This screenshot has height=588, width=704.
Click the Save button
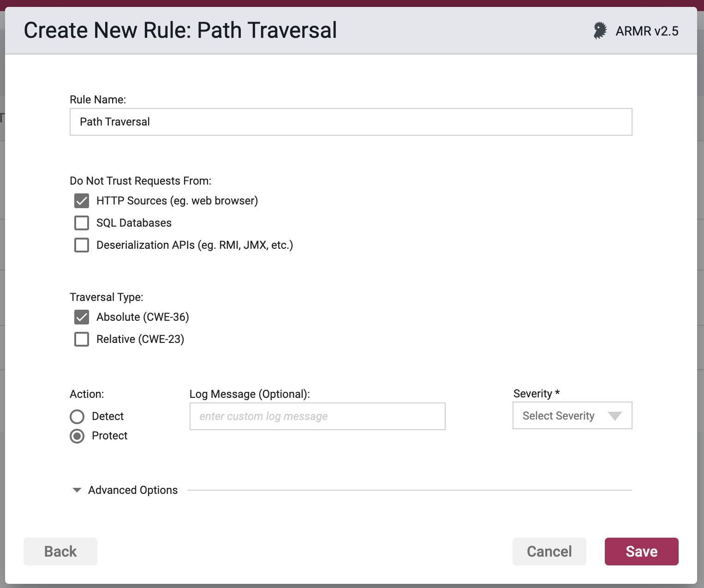point(641,552)
